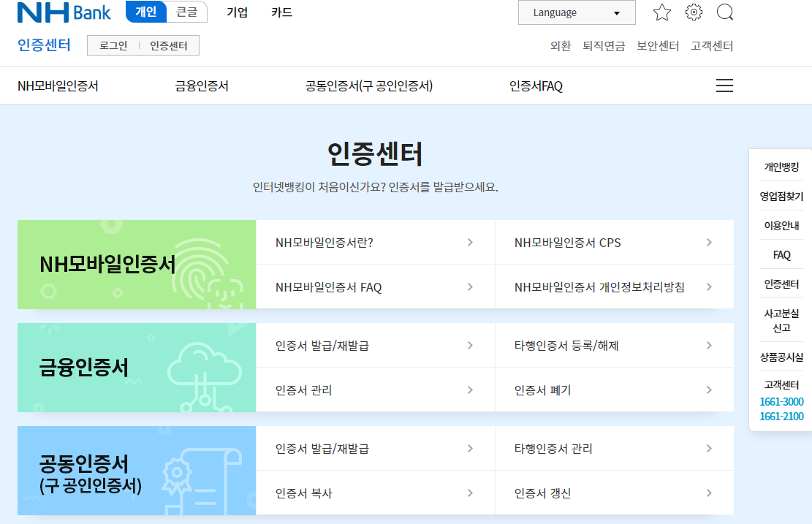The width and height of the screenshot is (812, 524).
Task: Open the Language dropdown
Action: (x=577, y=12)
